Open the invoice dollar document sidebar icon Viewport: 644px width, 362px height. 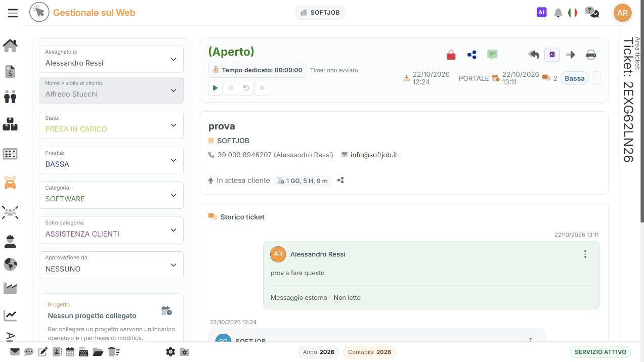(x=10, y=71)
